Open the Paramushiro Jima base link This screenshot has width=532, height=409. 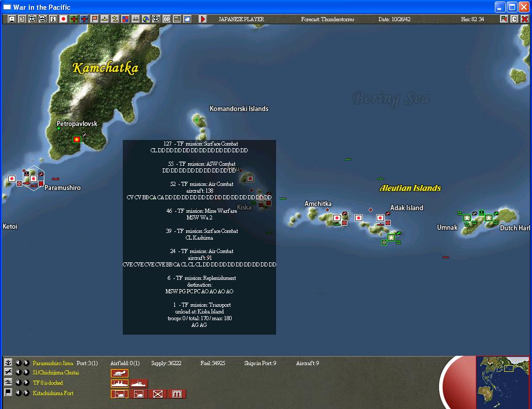pyautogui.click(x=53, y=363)
